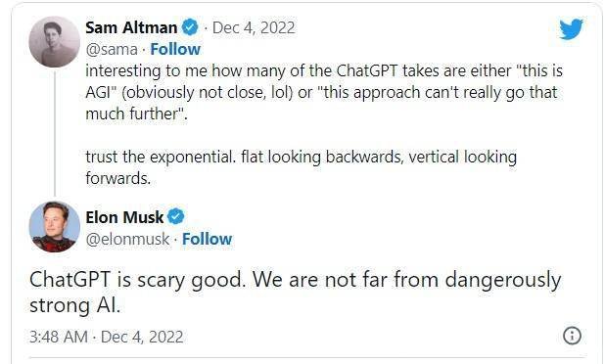Click the horizontal divider below the timestamp
605x364 pixels.
[x=307, y=358]
